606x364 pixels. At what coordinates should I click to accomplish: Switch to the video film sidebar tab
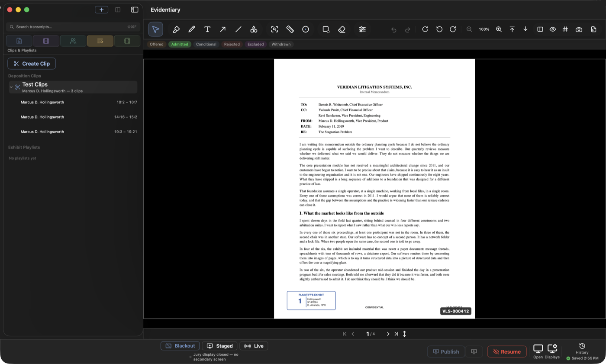tap(46, 41)
